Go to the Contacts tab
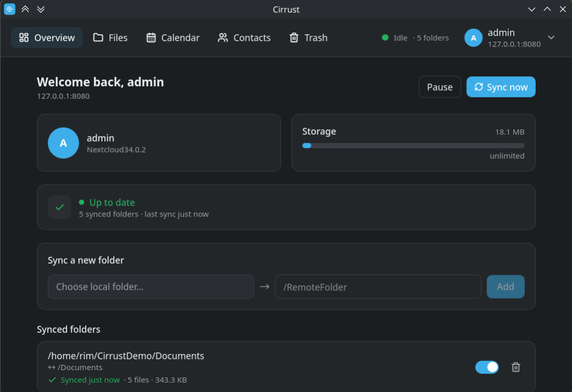This screenshot has height=392, width=572. tap(244, 37)
